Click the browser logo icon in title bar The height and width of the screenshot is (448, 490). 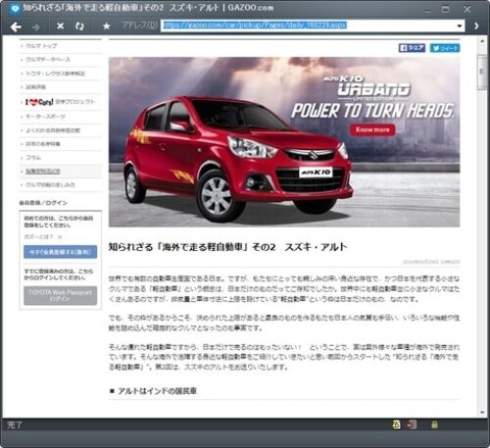click(x=15, y=8)
